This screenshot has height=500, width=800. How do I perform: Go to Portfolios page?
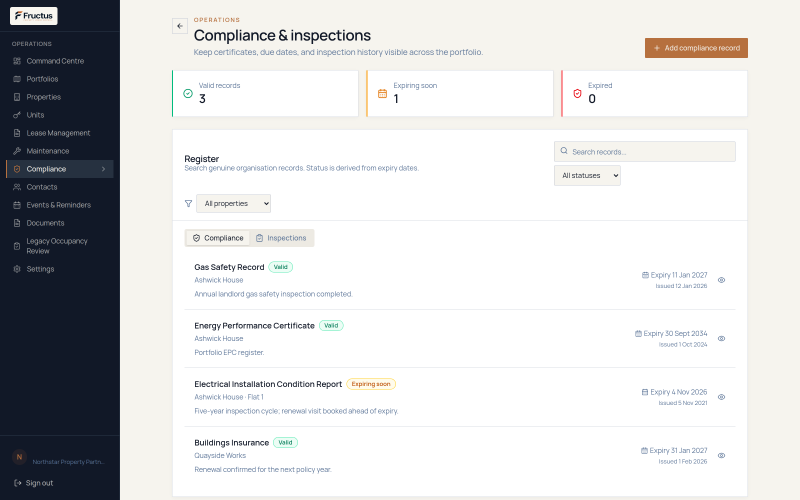[x=60, y=79]
